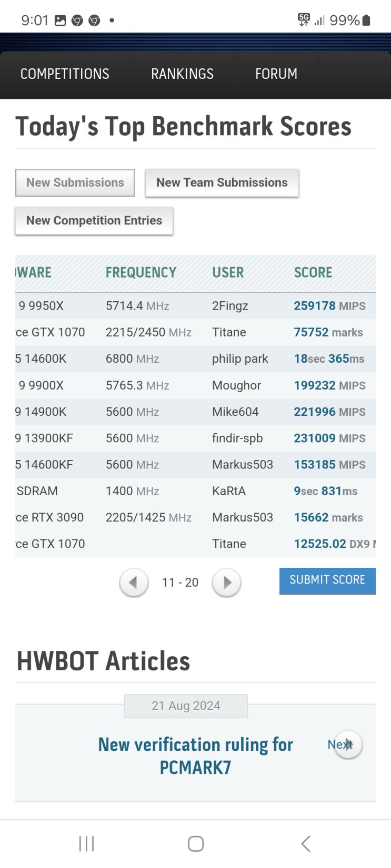Screen dimensions: 391x868
Task: Open the PCMARK7 verification ruling article
Action: [195, 756]
